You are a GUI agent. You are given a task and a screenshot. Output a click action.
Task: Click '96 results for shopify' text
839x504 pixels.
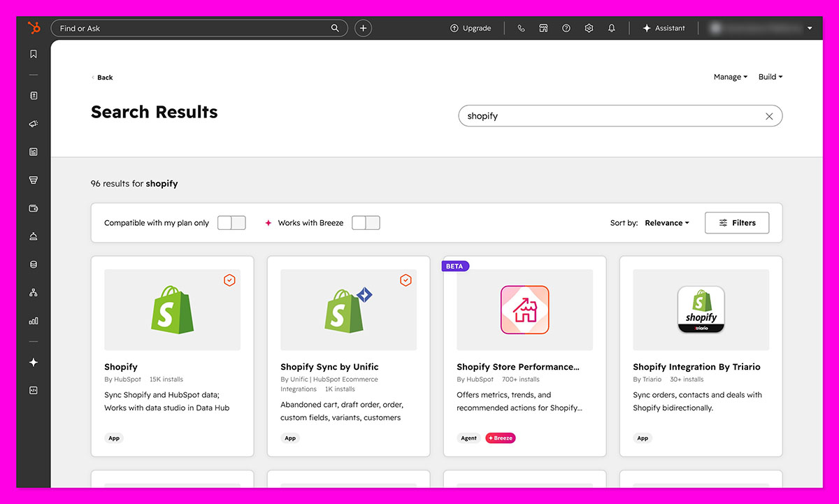tap(134, 184)
